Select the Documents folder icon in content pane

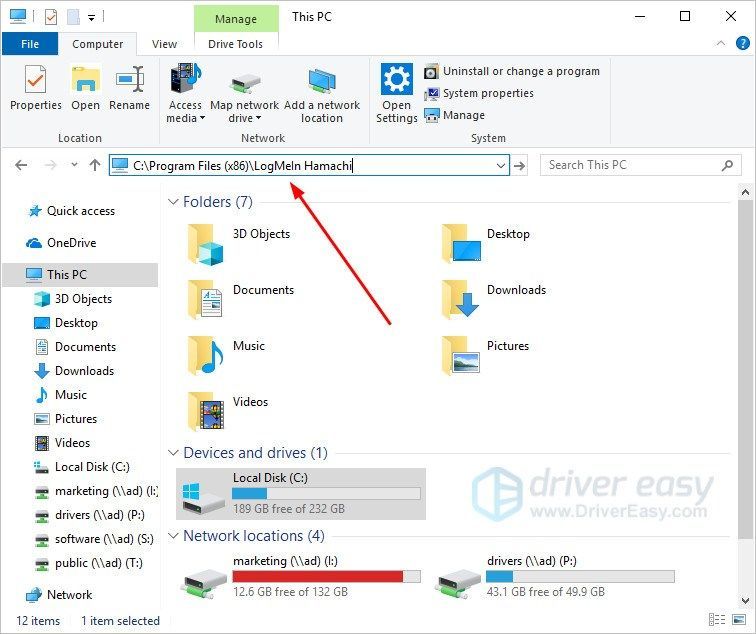coord(206,299)
